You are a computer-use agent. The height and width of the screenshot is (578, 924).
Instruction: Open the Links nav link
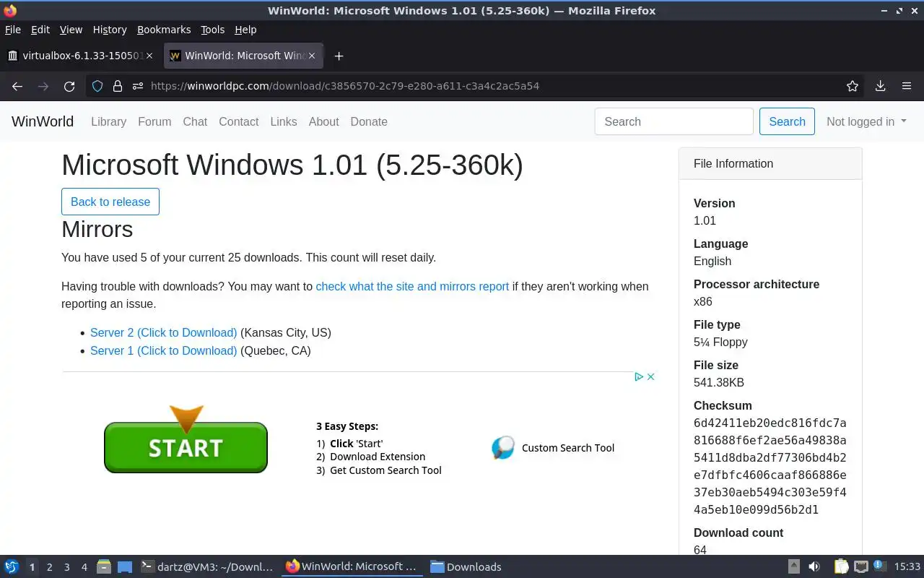point(284,121)
